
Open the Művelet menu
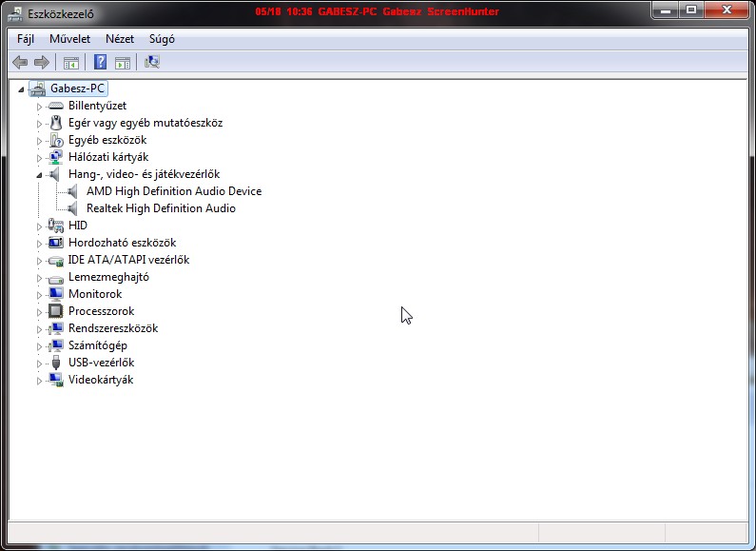click(x=70, y=39)
